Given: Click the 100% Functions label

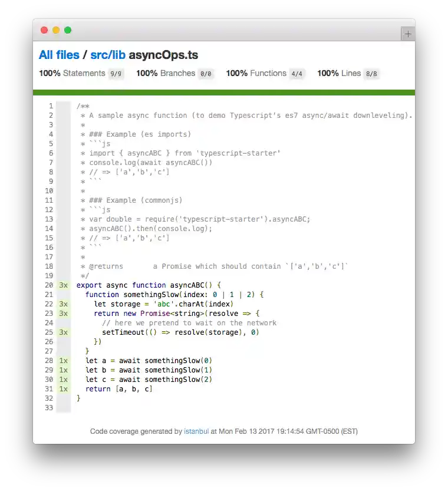Looking at the screenshot, I should pos(256,73).
